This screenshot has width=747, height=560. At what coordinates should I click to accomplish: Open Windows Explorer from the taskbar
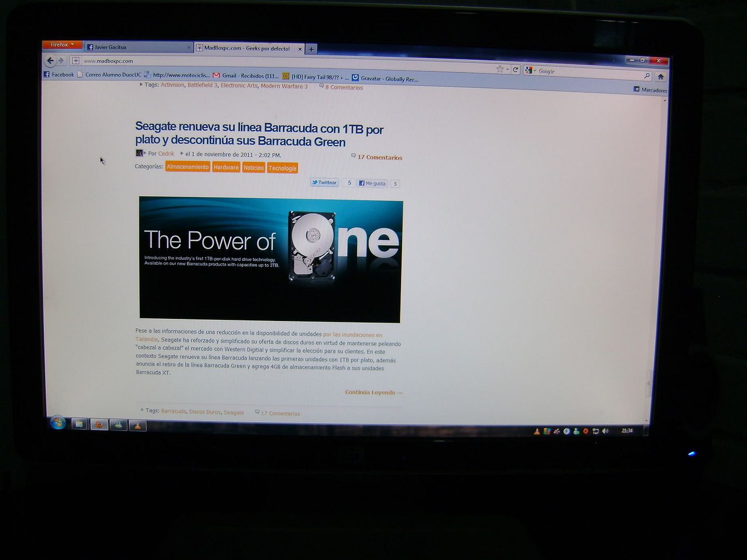click(79, 424)
